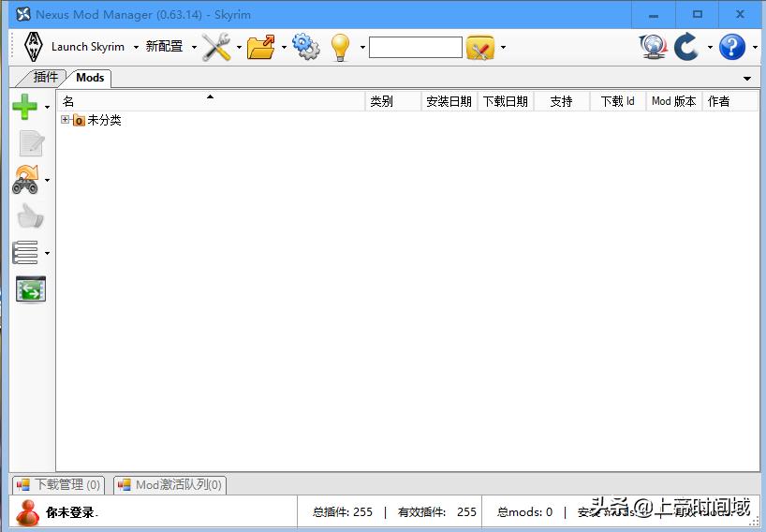
Task: Open the Mod激活队列(0) tab
Action: (x=170, y=484)
